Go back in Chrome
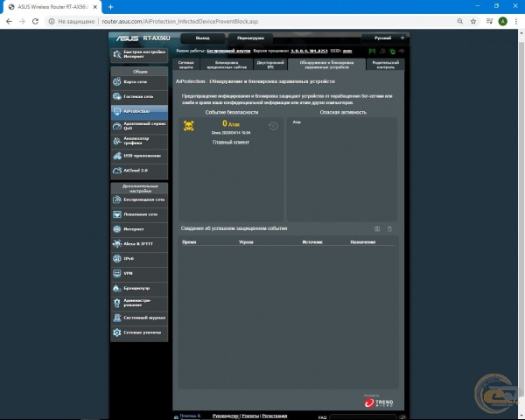Screen dimensions: 525x420 [9, 21]
